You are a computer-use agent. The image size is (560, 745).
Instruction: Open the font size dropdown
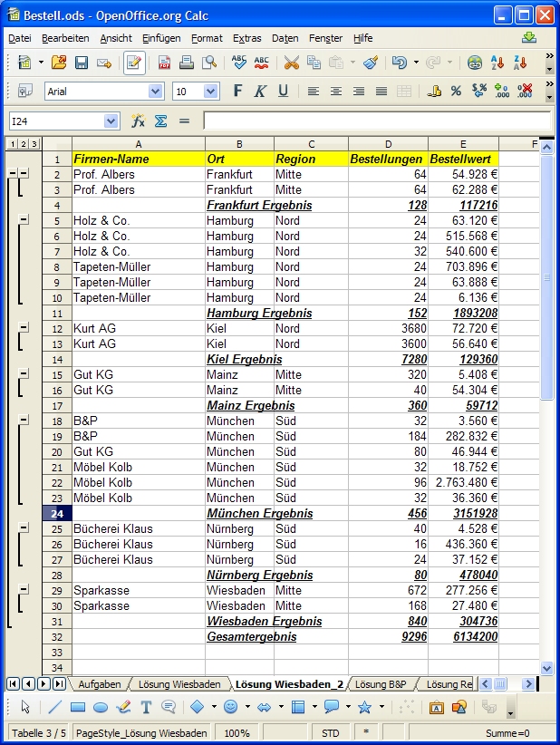(x=211, y=92)
